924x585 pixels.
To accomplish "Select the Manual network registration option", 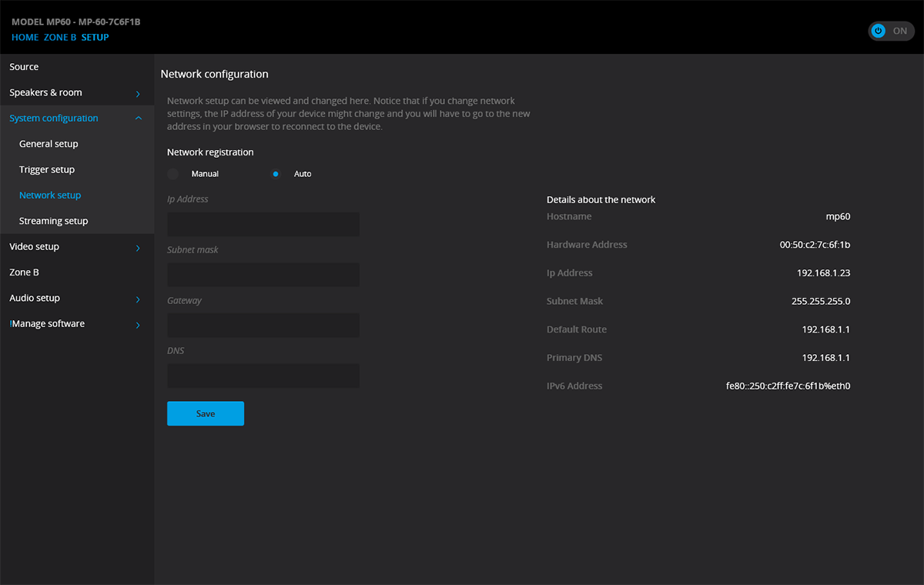I will click(x=173, y=174).
